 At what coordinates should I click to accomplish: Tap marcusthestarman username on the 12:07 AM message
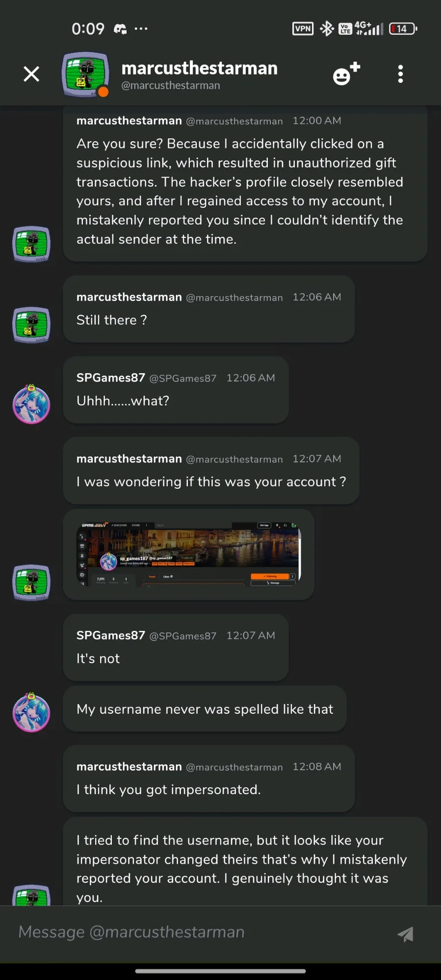tap(129, 459)
